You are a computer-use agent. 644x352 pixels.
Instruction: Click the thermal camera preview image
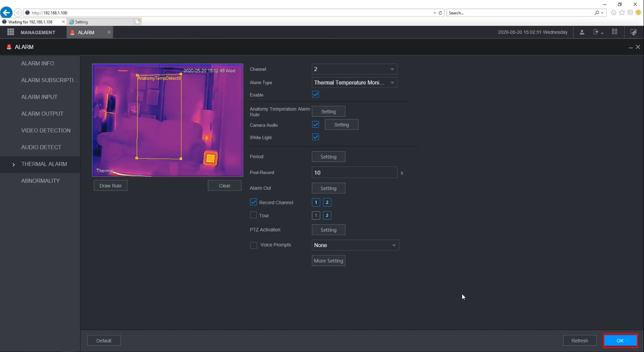click(167, 120)
